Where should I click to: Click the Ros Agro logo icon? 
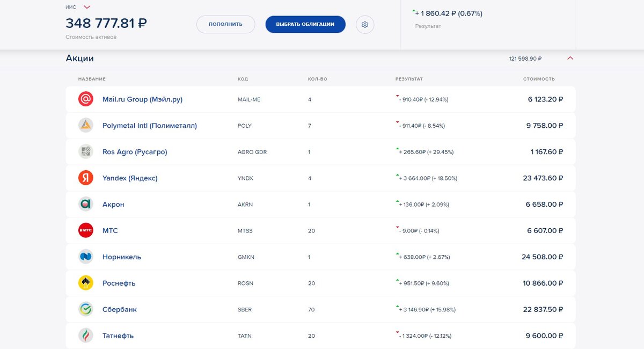[86, 152]
